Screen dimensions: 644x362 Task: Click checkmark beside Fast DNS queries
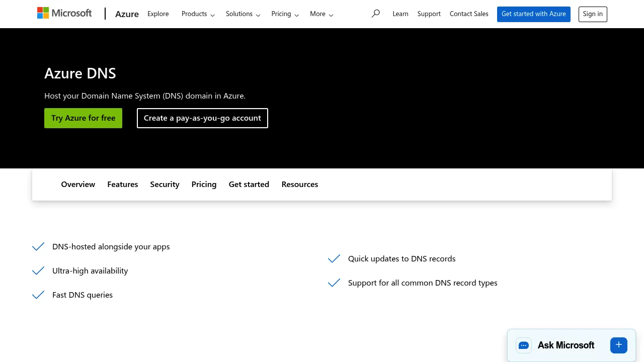coord(38,295)
